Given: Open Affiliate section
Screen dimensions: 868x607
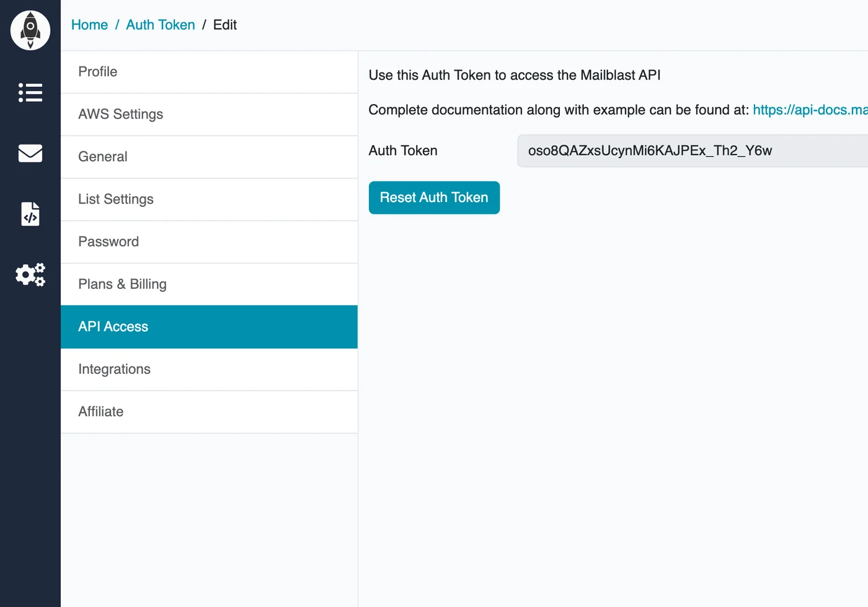Looking at the screenshot, I should click(x=210, y=412).
